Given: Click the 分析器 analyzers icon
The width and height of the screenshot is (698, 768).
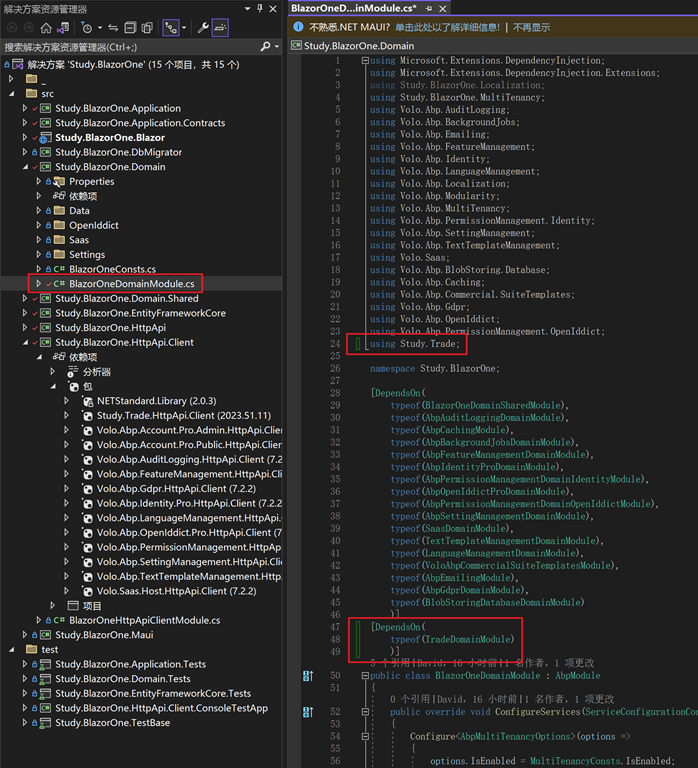Looking at the screenshot, I should point(72,372).
